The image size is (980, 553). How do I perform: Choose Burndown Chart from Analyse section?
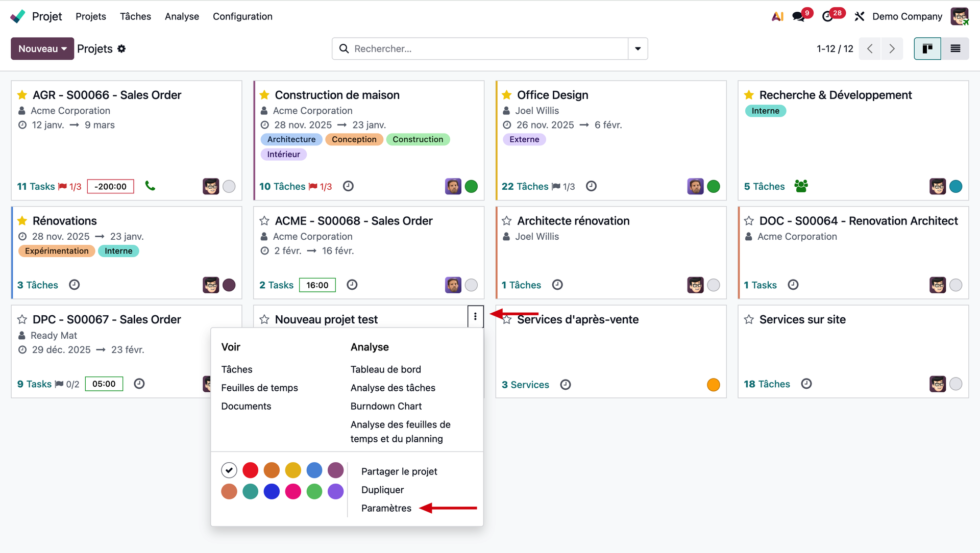point(386,406)
